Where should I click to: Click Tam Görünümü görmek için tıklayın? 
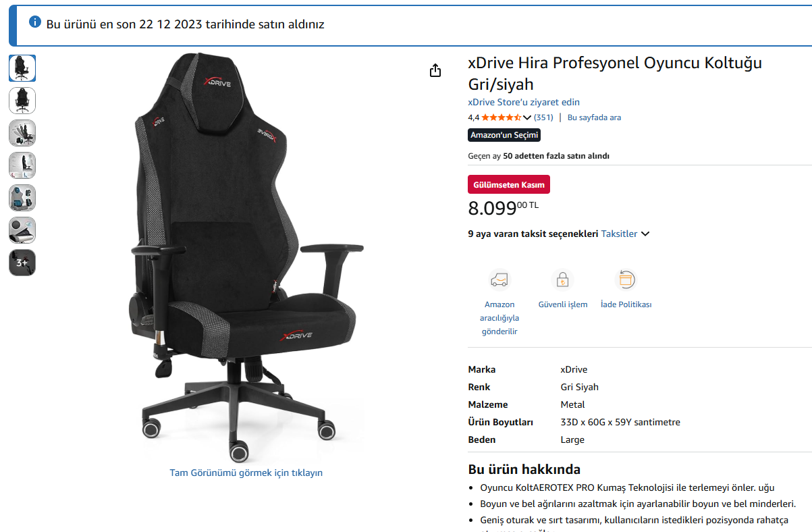tap(246, 473)
